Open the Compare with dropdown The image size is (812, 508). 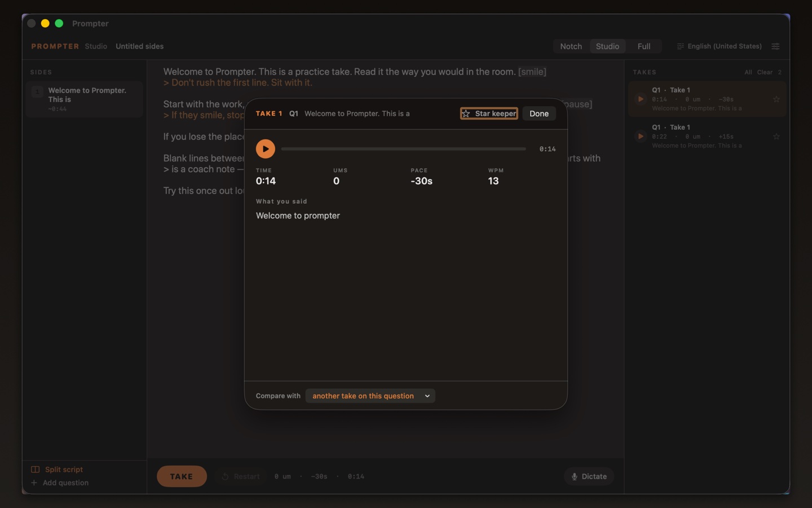click(370, 396)
